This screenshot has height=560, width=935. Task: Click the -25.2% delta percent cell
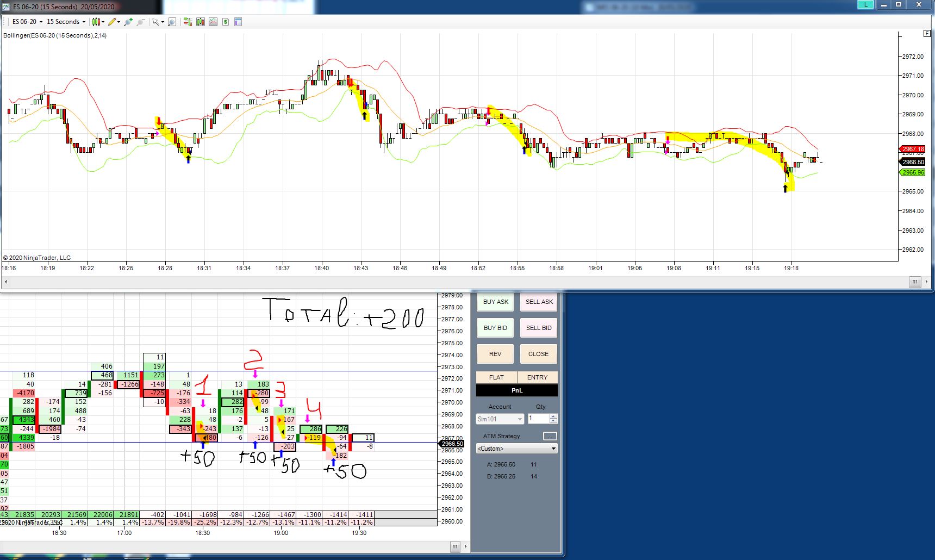pyautogui.click(x=205, y=522)
